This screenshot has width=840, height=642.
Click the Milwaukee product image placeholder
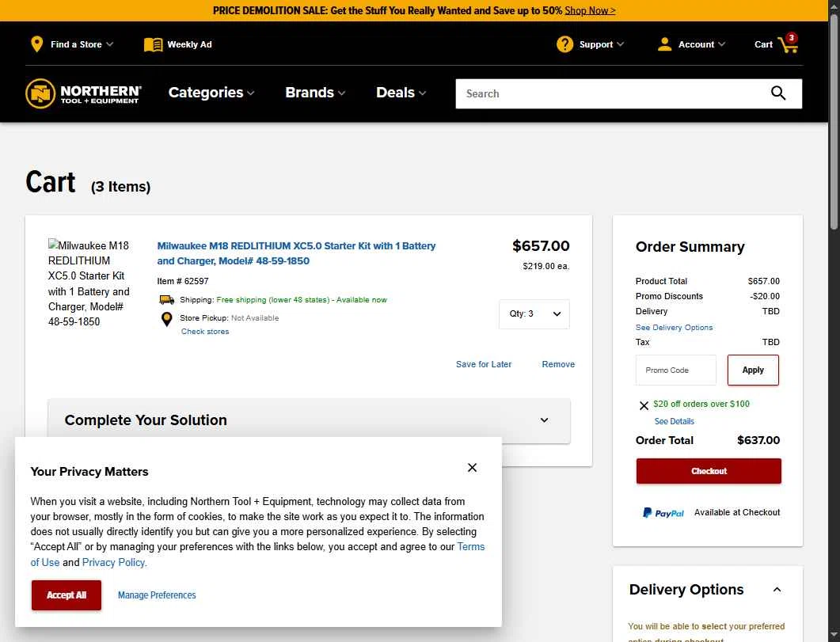(89, 283)
